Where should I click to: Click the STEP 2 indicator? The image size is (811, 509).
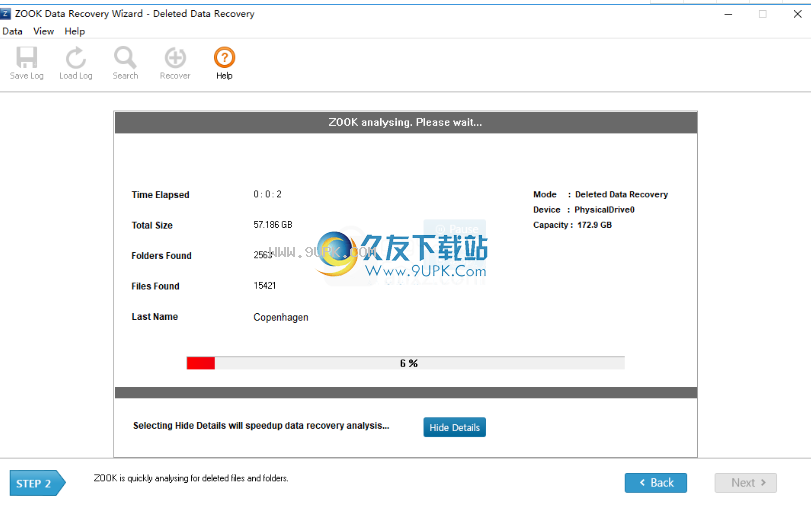click(37, 483)
